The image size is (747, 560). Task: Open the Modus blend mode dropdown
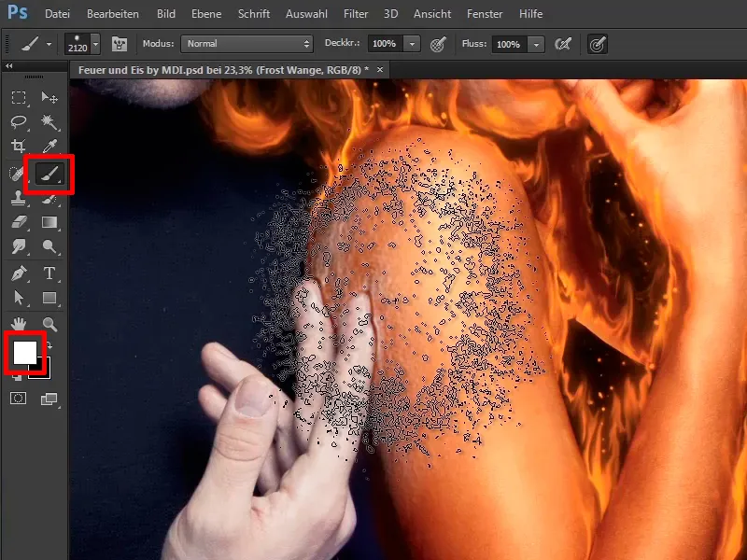click(x=247, y=44)
